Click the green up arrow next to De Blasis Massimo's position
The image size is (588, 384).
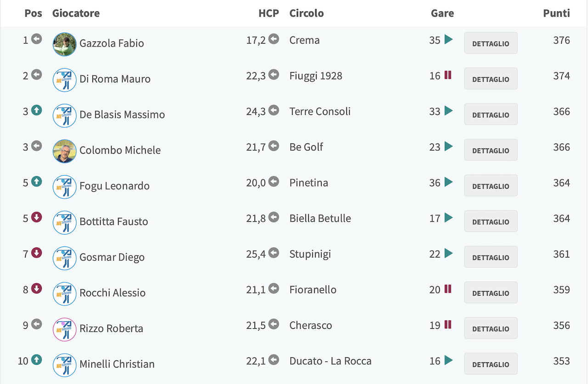[x=37, y=110]
